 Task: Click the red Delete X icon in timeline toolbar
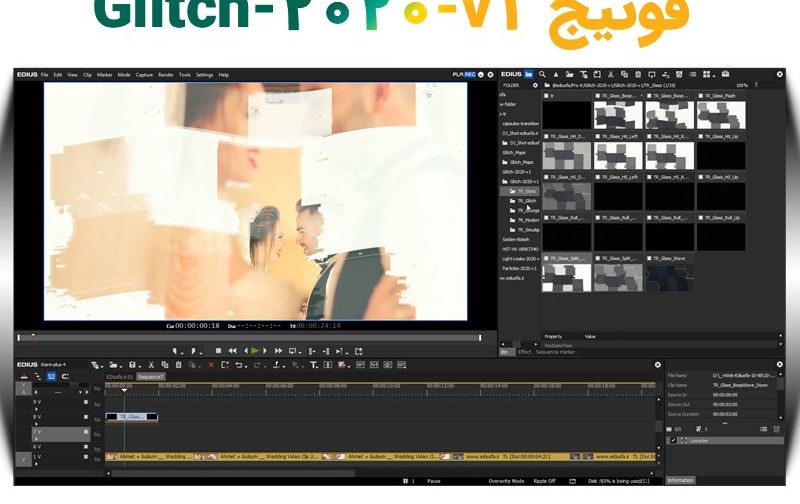click(211, 365)
